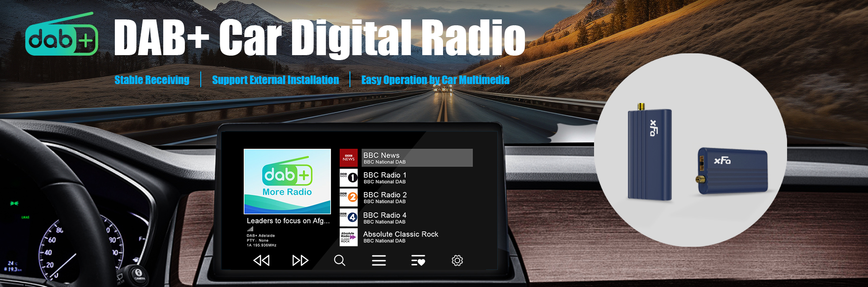Open the search magnifier icon
Screen dimensions: 868x287
pyautogui.click(x=340, y=260)
